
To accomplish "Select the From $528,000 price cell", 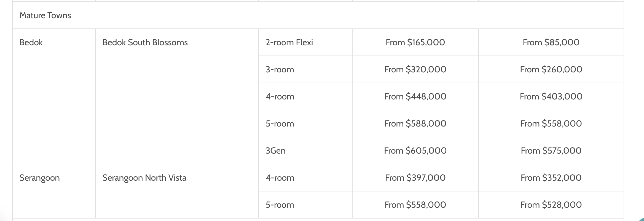I will pyautogui.click(x=551, y=205).
